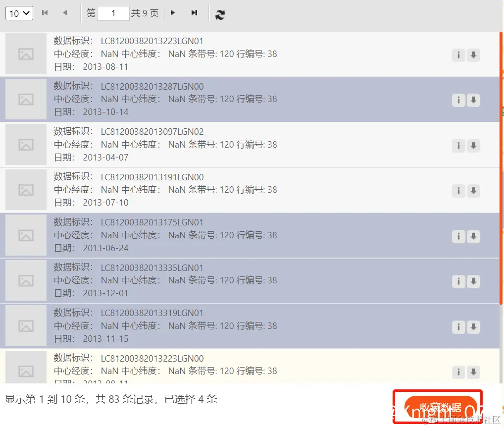Viewport: 504px width, 428px height.
Task: Click the date 2013-04-07
Action: click(105, 158)
